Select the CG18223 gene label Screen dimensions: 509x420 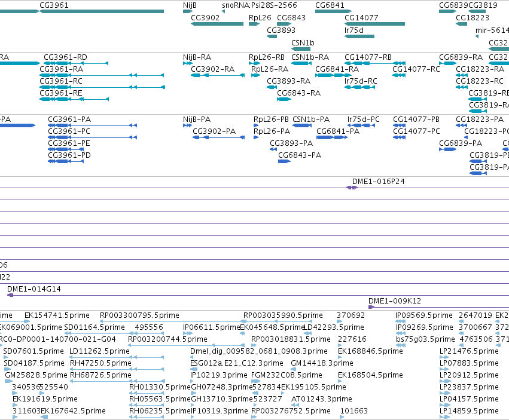tap(473, 18)
